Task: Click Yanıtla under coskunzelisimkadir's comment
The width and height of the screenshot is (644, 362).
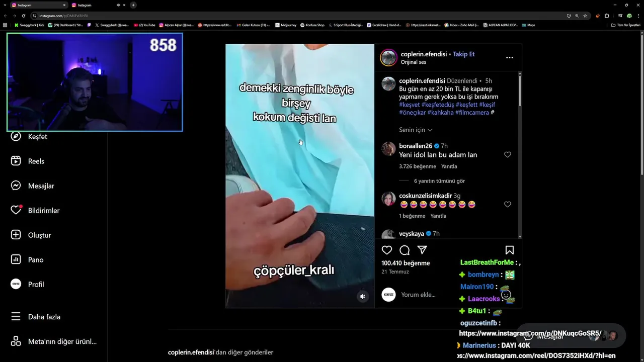Action: 438,216
